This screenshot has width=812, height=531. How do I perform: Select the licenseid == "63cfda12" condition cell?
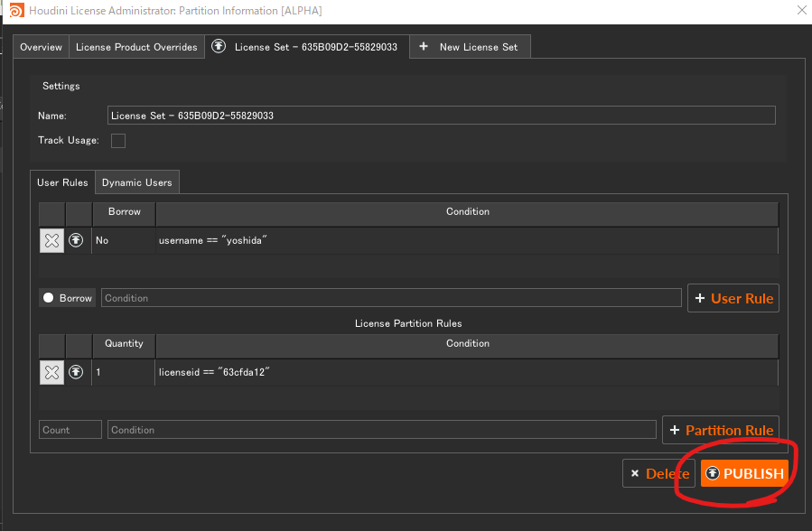[x=467, y=373]
